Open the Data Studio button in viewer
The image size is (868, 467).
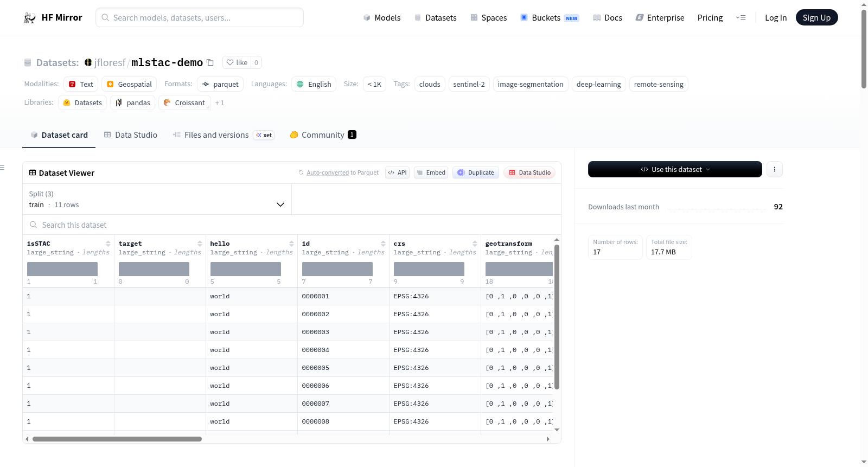(x=529, y=172)
